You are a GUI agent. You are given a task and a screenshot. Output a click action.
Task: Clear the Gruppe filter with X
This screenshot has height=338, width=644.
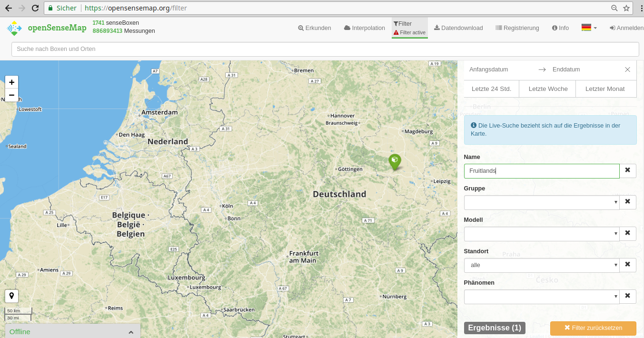click(x=628, y=202)
